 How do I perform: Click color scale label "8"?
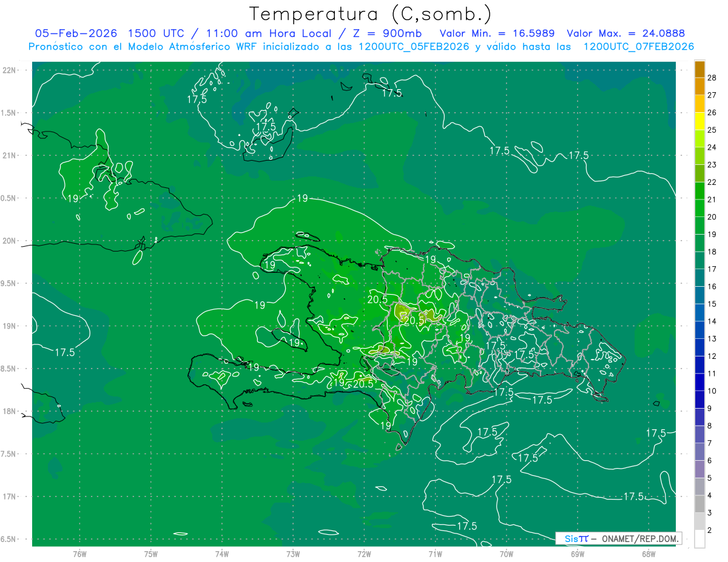coord(710,426)
